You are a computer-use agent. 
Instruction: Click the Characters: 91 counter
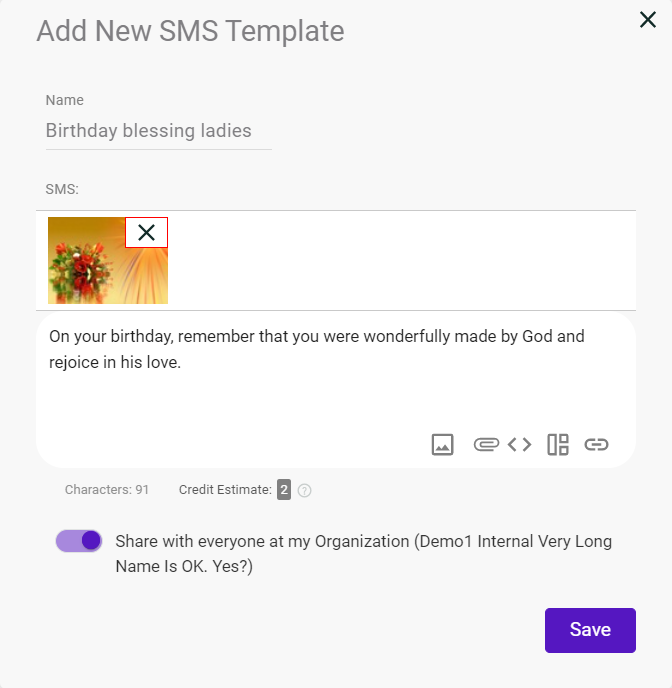click(x=107, y=490)
